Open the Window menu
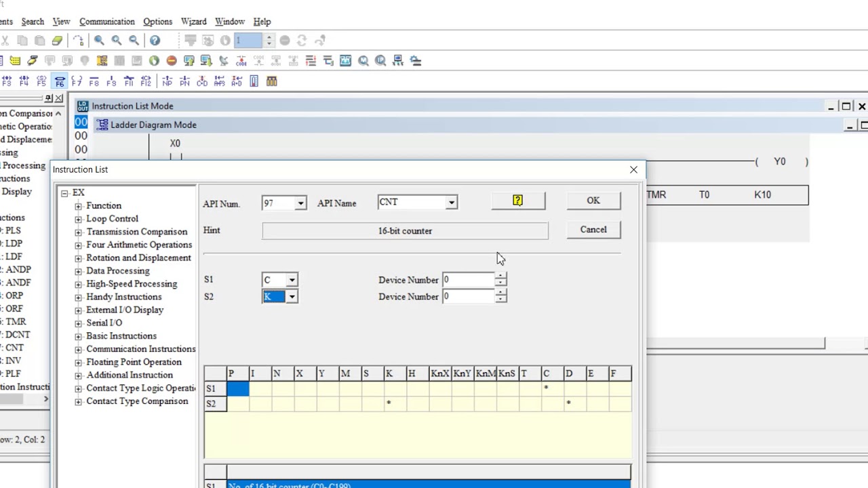This screenshot has width=868, height=488. click(x=230, y=22)
